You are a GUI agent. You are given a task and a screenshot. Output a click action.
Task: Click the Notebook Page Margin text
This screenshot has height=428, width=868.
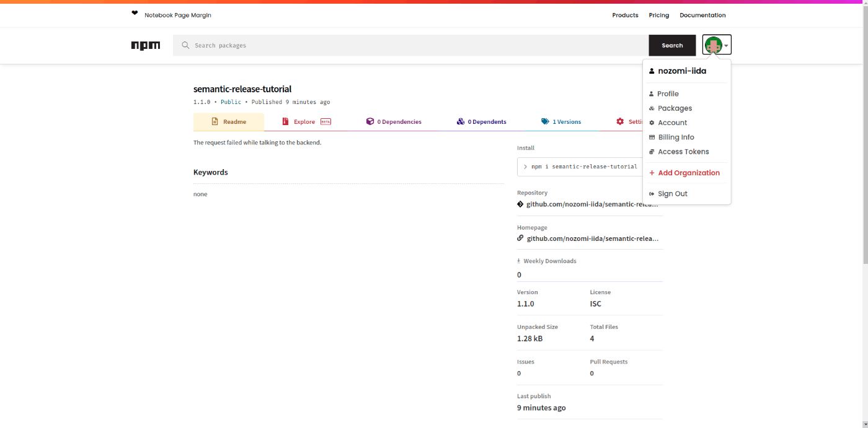pos(178,15)
